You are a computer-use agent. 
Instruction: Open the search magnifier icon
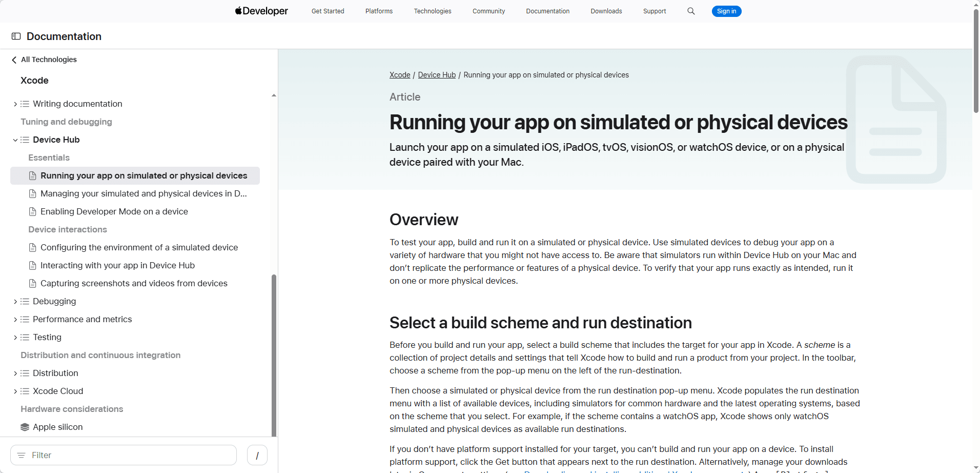pos(691,11)
